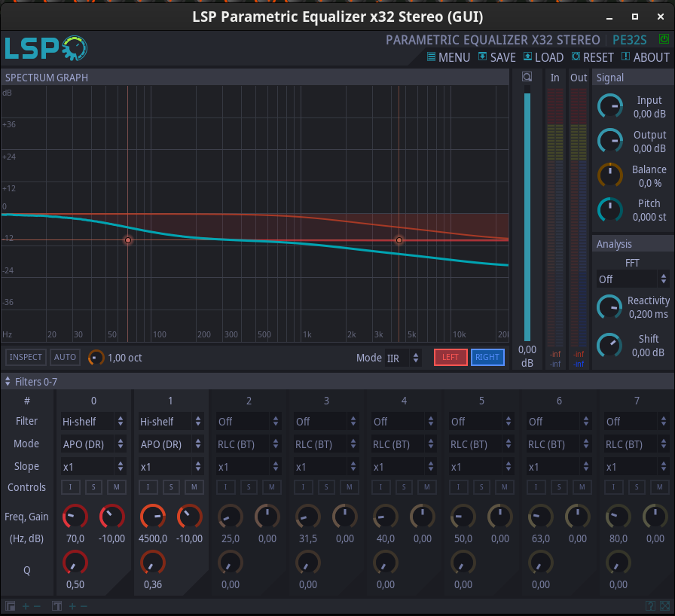Screen dimensions: 675x616
Task: Adjust the Input gain knob
Action: click(610, 106)
